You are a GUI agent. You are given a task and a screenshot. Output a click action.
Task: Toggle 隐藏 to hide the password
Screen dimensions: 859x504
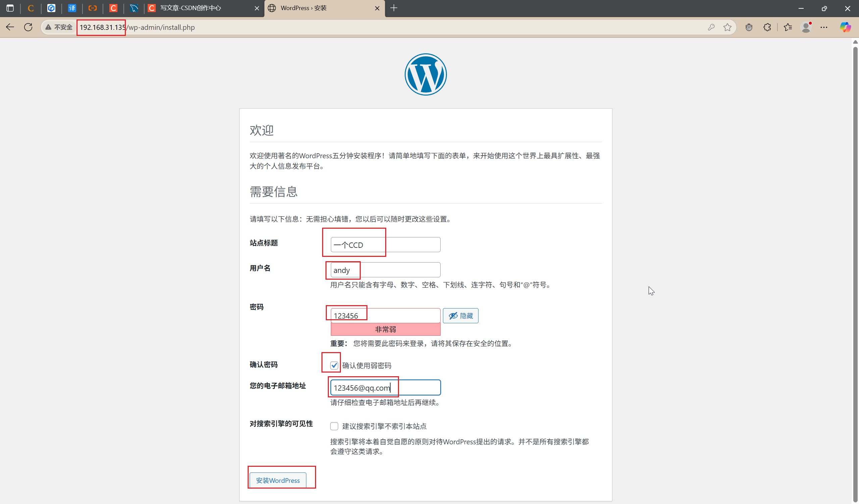coord(460,316)
